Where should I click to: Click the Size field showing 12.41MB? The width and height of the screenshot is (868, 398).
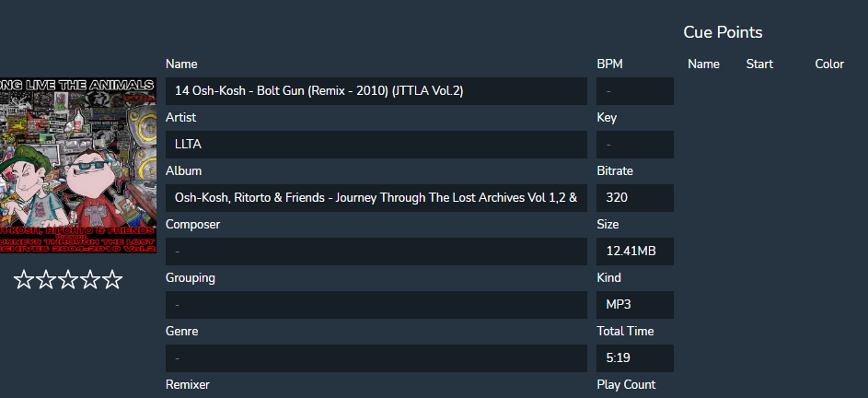pyautogui.click(x=635, y=252)
